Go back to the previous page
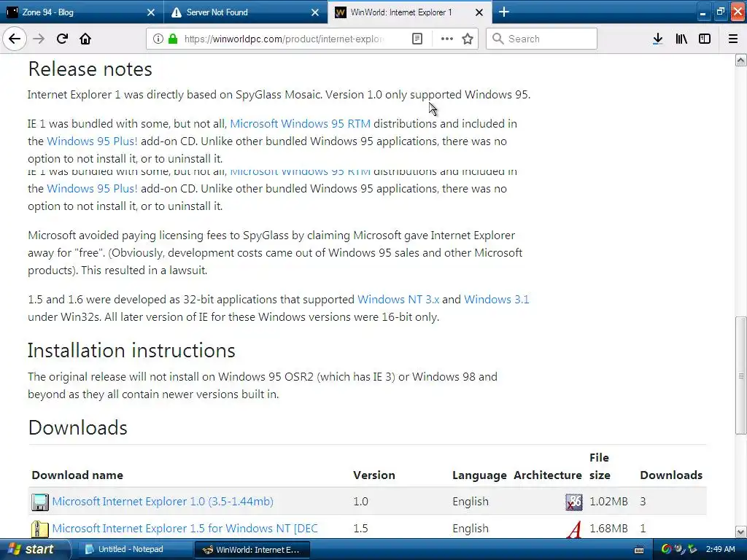 (x=15, y=39)
